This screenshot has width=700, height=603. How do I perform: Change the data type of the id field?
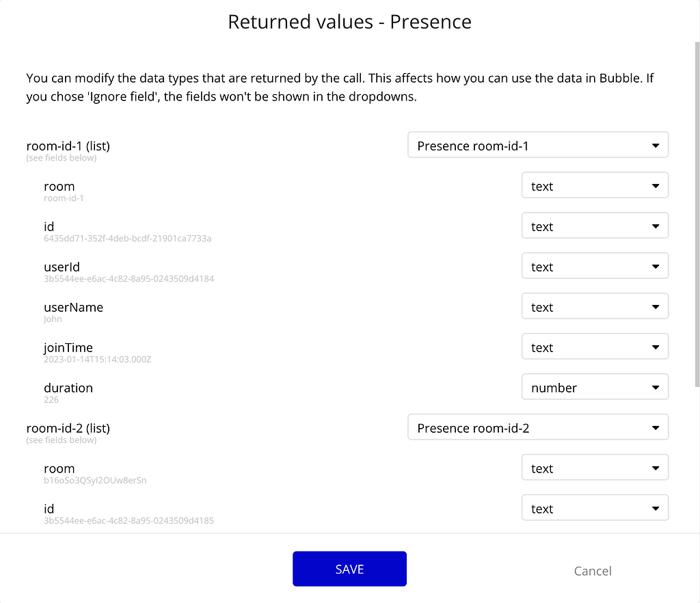pos(595,226)
